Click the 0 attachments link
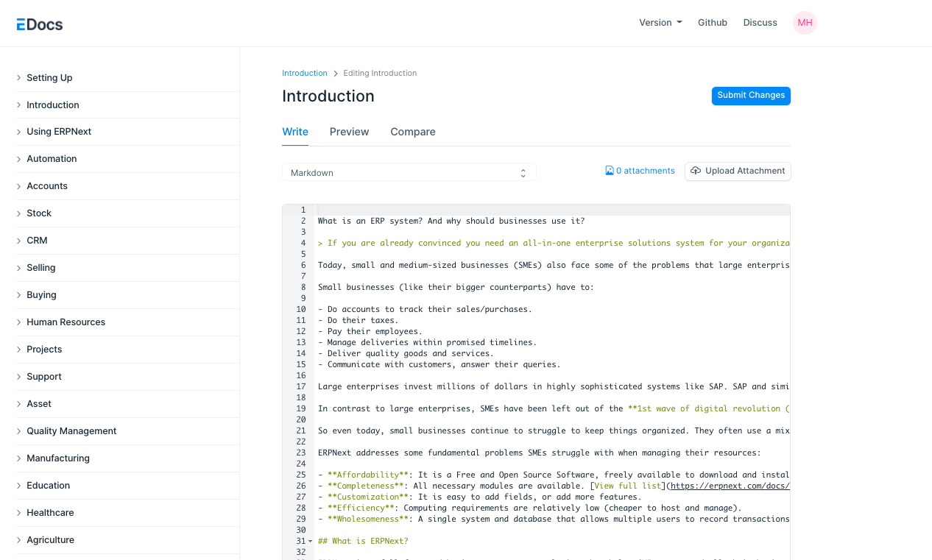932x560 pixels. (645, 171)
